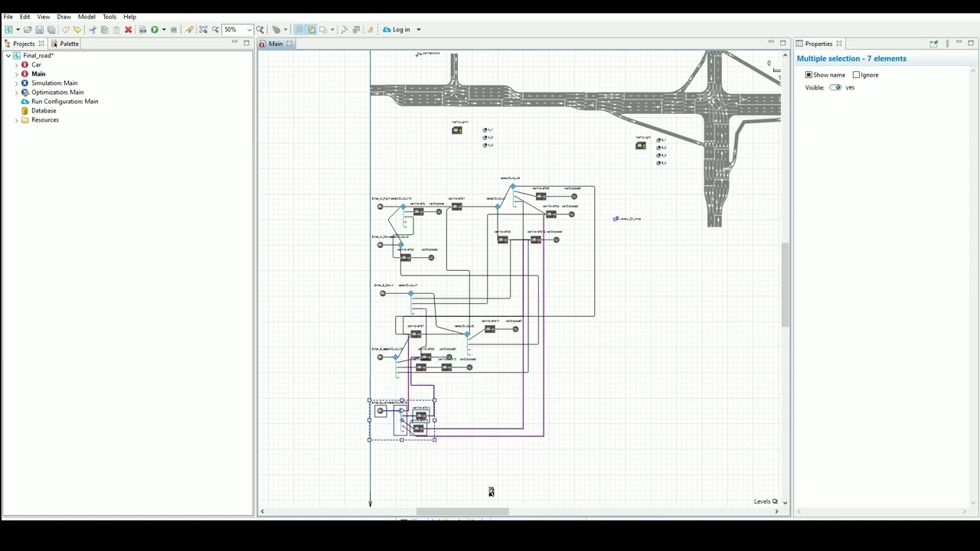The image size is (980, 551).
Task: Open the View menu
Action: 44,17
